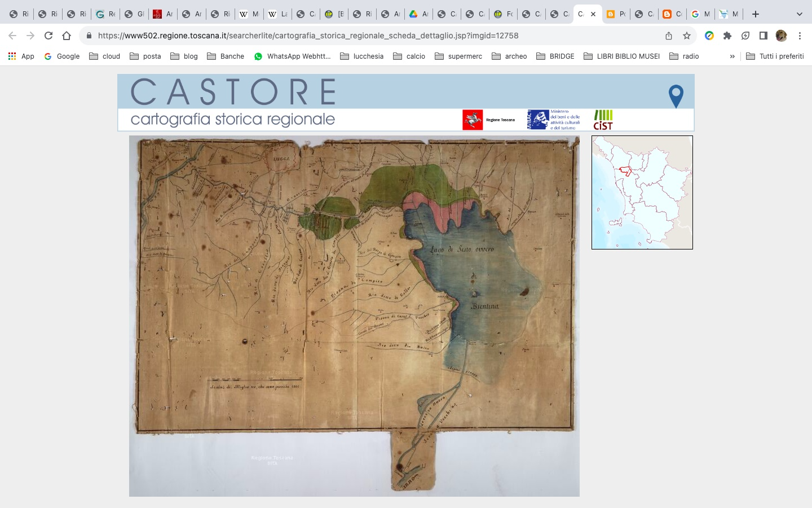Switch to the last tab with the map icon
Image resolution: width=812 pixels, height=508 pixels.
point(729,14)
